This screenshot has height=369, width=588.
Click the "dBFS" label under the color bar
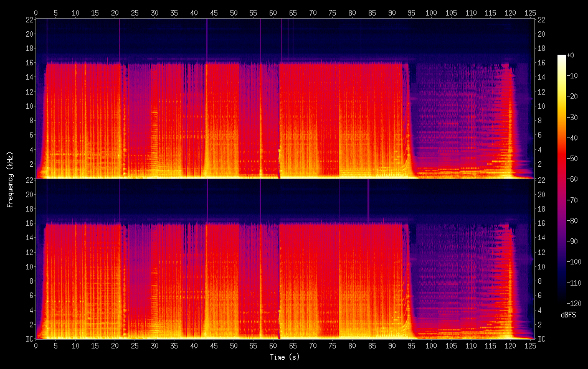pyautogui.click(x=568, y=315)
